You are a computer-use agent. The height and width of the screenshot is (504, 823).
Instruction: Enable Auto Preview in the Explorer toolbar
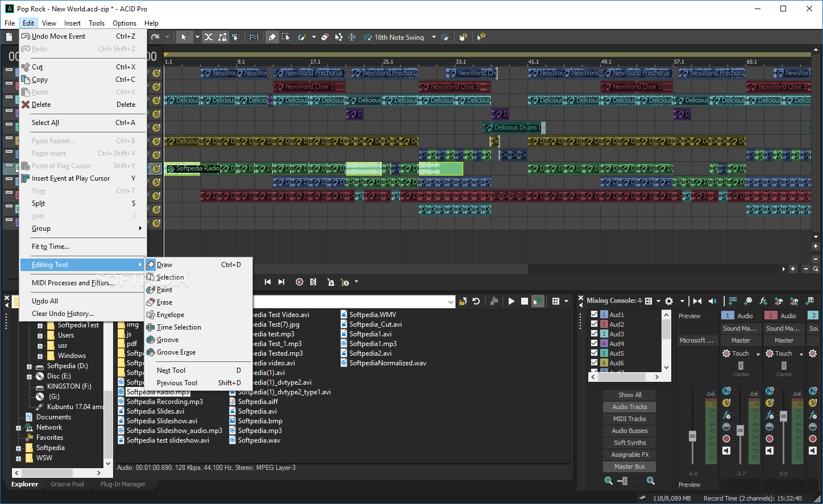(x=538, y=301)
